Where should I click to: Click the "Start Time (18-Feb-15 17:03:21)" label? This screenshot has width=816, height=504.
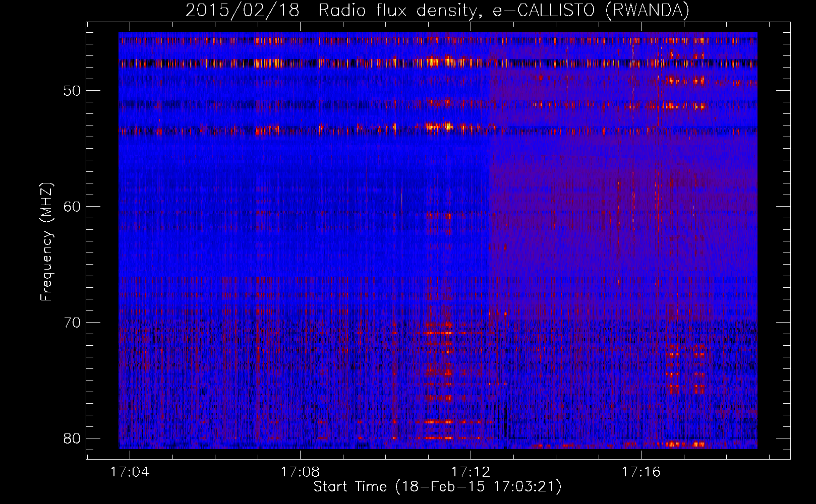[437, 487]
